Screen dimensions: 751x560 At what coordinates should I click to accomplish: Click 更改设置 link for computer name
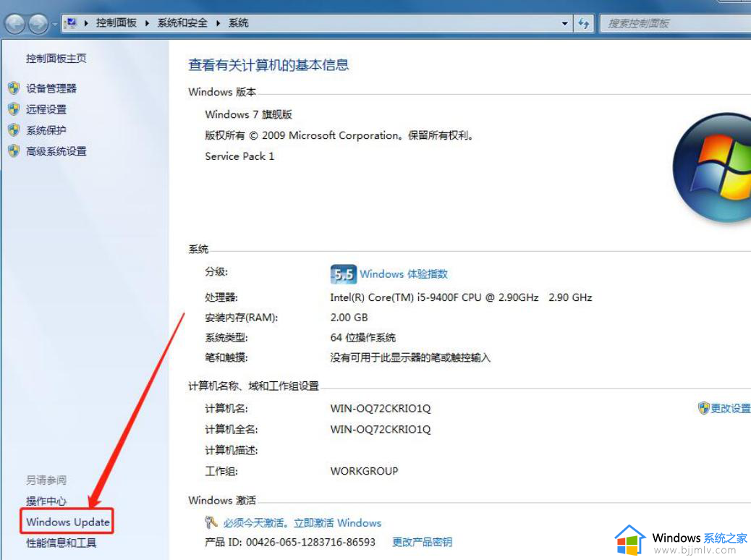(731, 408)
